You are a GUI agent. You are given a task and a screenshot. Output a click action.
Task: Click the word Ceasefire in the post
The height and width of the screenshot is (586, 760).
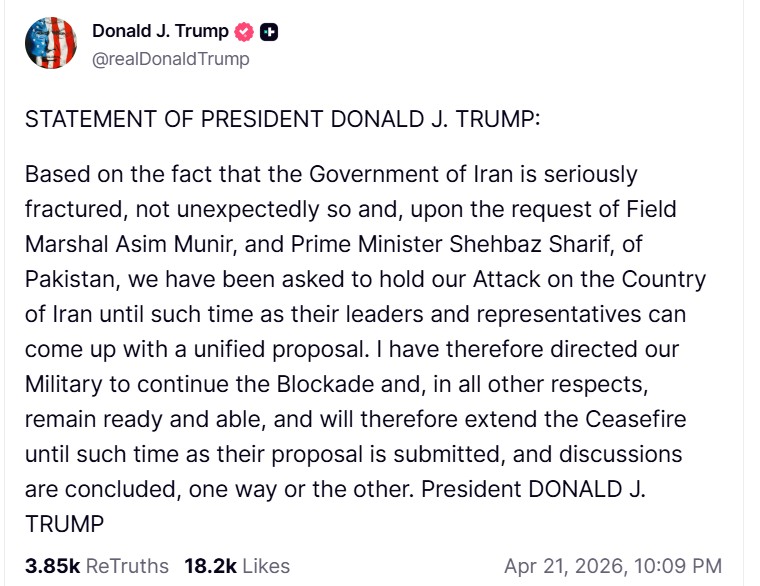pyautogui.click(x=645, y=420)
